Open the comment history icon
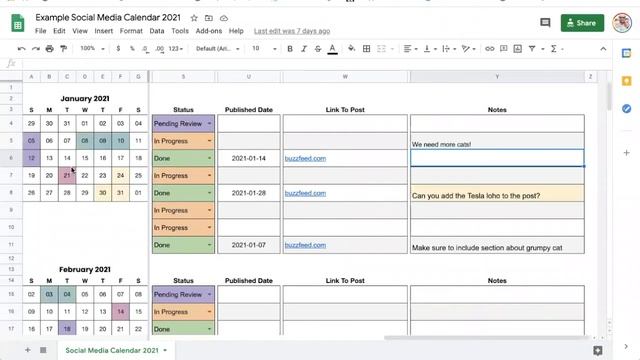Screen dimensions: 640x360 tap(545, 23)
